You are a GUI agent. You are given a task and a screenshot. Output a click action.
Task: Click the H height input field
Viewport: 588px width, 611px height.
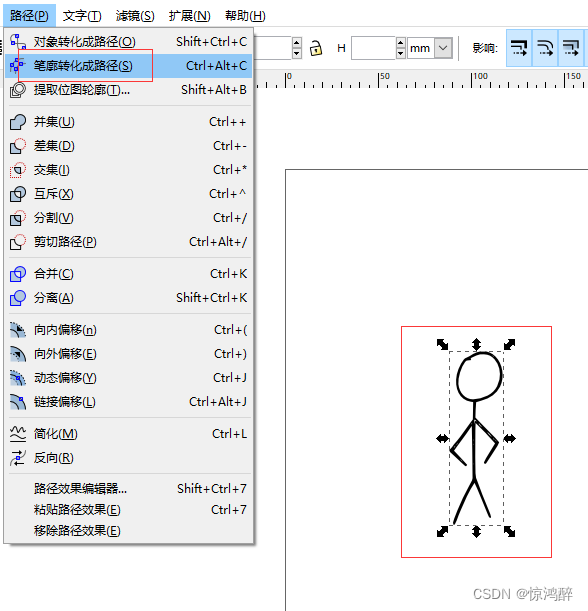[373, 48]
